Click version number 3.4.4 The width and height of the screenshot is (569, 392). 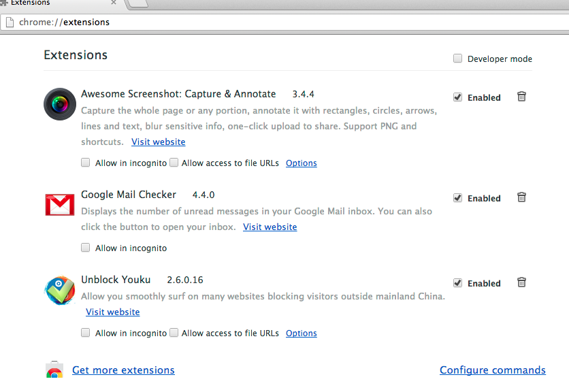[304, 94]
